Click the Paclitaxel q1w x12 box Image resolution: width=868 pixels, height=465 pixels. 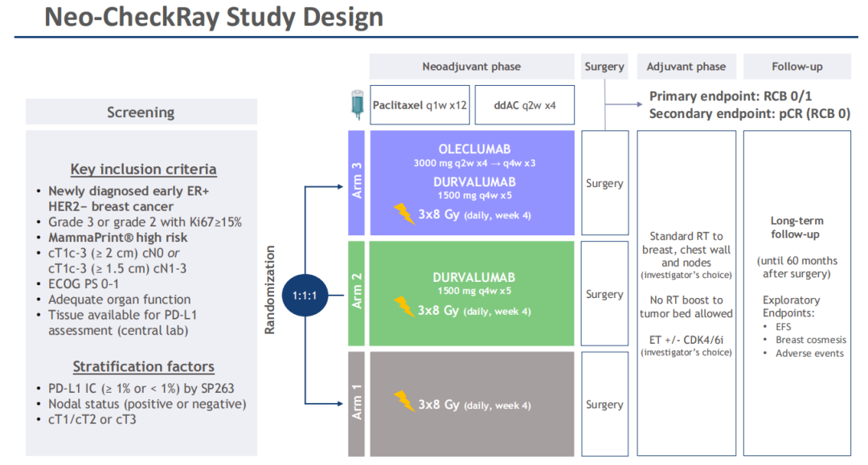pos(418,105)
